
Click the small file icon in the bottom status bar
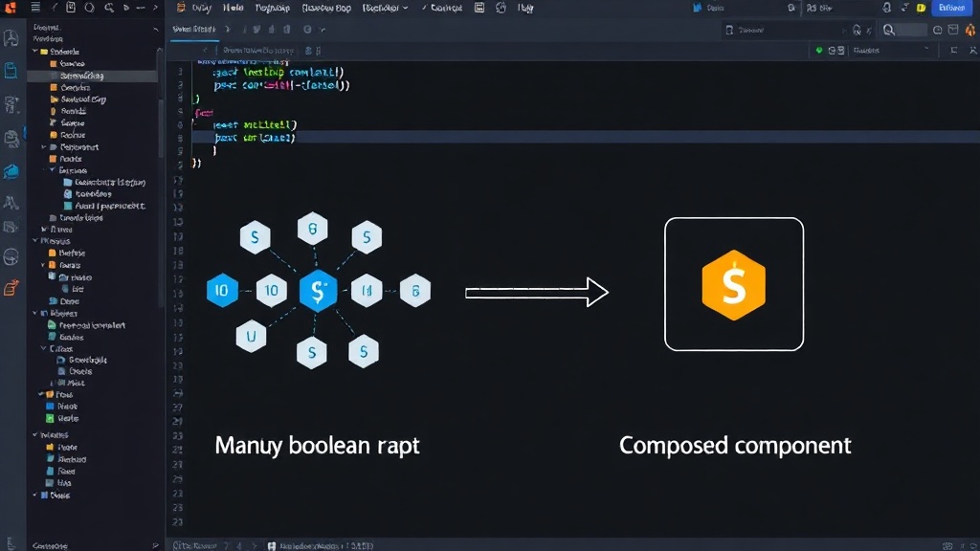(x=271, y=545)
